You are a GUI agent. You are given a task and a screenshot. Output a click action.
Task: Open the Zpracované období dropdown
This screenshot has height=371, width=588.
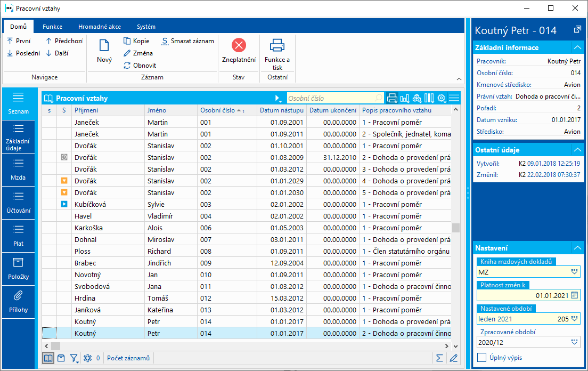click(x=574, y=342)
